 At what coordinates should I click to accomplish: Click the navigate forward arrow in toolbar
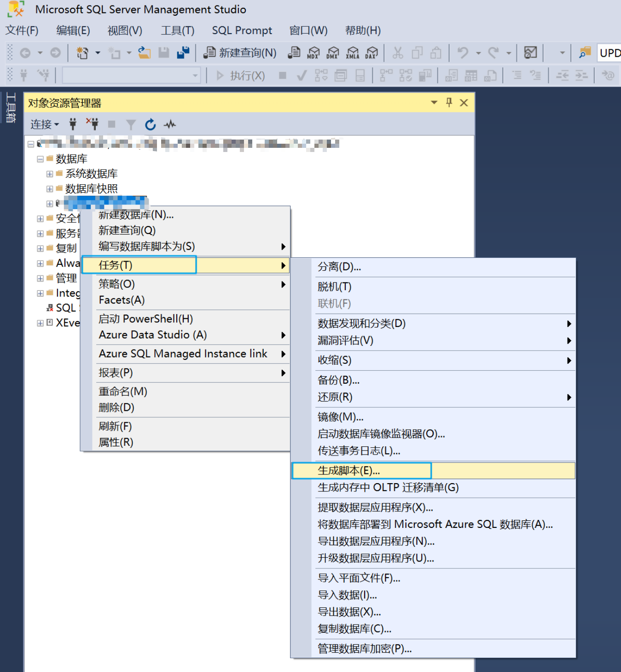pos(55,53)
